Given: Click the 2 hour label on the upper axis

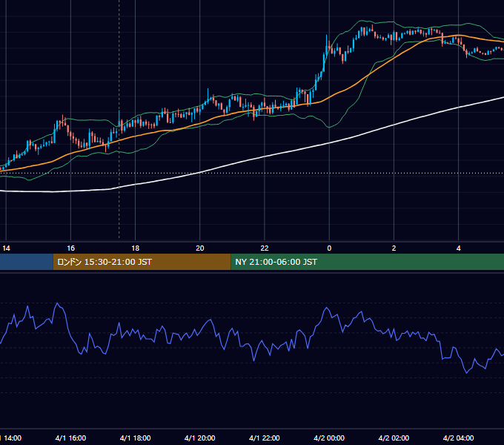Looking at the screenshot, I should 394,248.
